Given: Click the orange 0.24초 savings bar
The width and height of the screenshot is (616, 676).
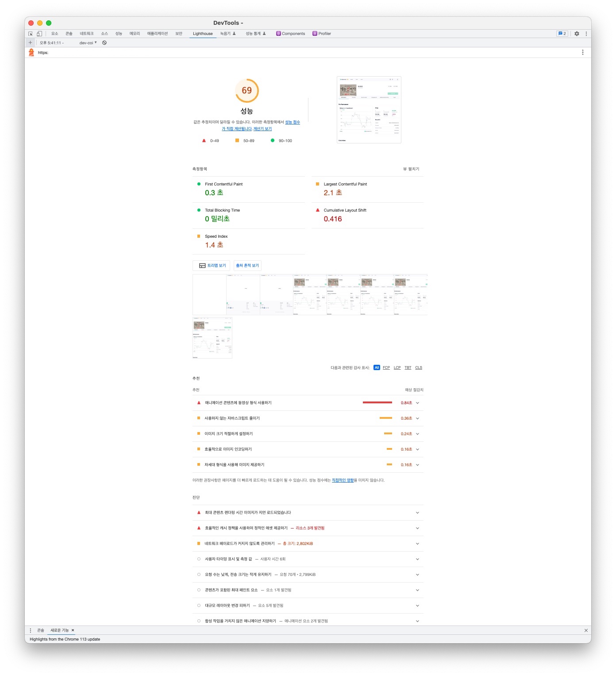Looking at the screenshot, I should (x=388, y=434).
